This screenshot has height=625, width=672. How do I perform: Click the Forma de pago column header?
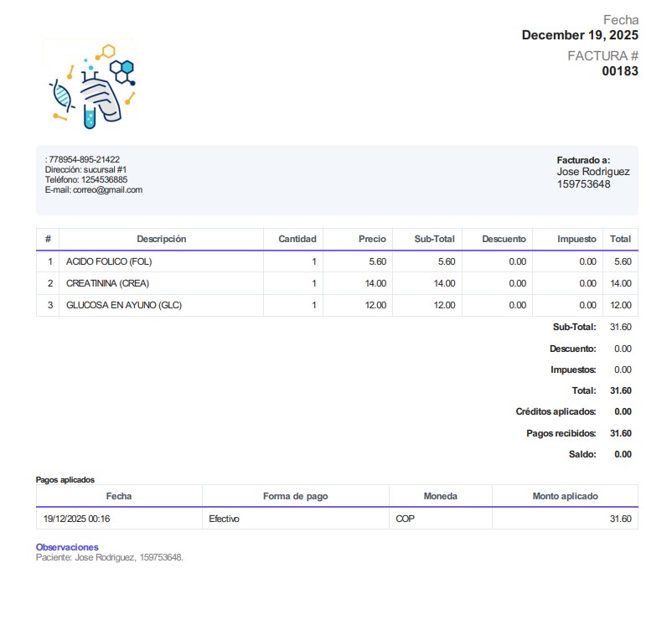tap(295, 497)
